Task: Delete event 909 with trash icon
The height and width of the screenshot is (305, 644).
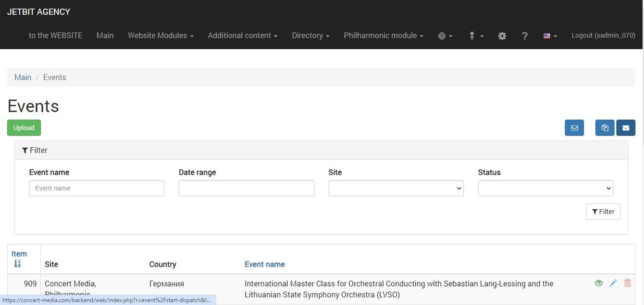Action: coord(627,283)
